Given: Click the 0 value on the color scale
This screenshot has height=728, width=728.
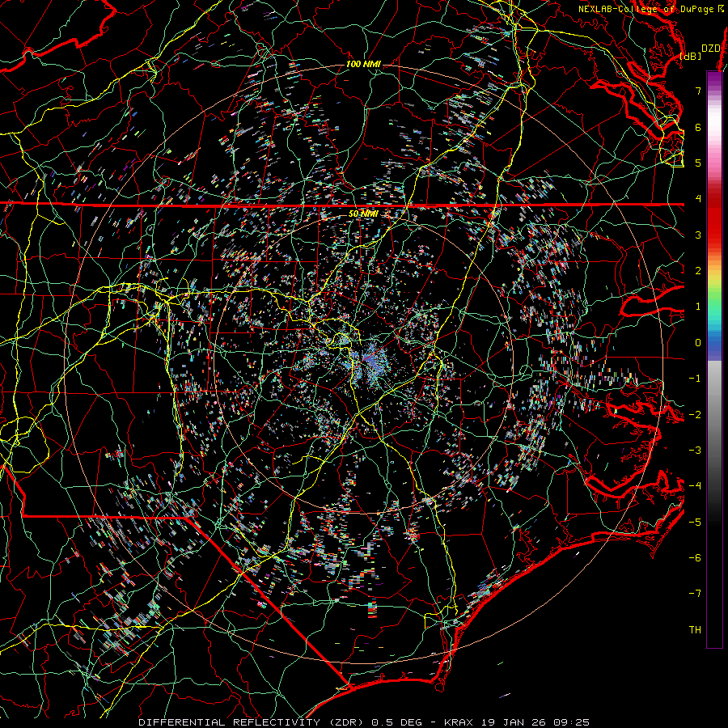Looking at the screenshot, I should click(x=698, y=343).
